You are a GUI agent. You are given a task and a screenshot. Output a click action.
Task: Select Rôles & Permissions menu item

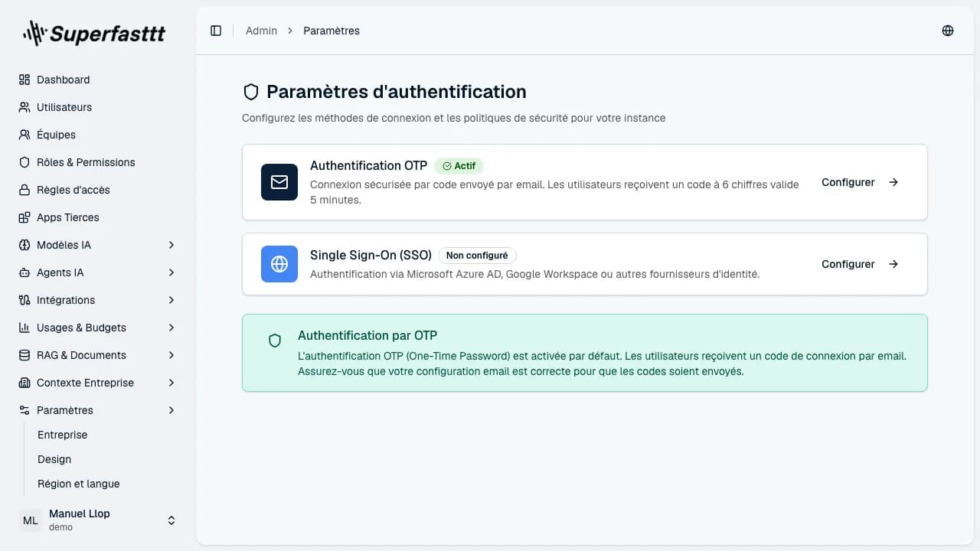[98, 162]
